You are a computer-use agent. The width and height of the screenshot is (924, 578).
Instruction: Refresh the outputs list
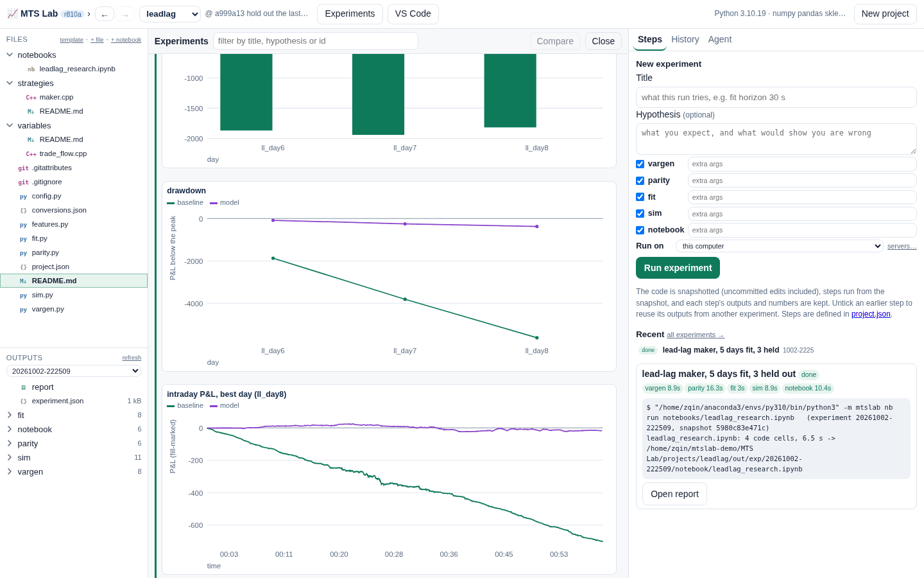[132, 358]
